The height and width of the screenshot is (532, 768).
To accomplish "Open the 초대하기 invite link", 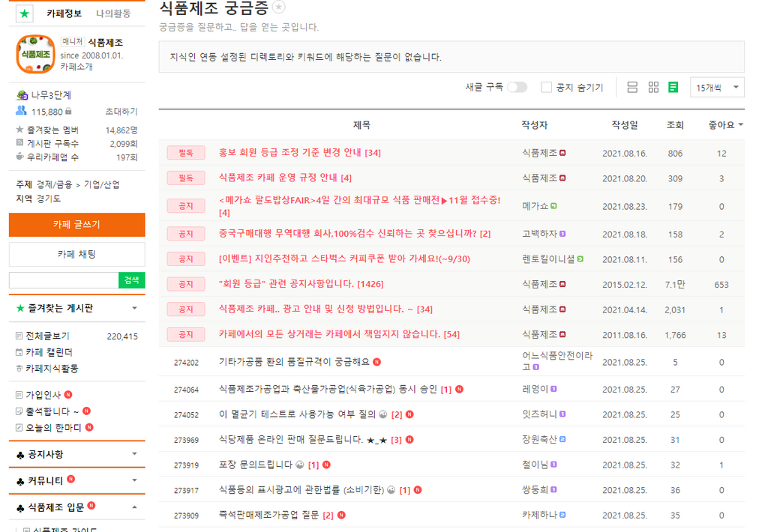I will (x=121, y=112).
